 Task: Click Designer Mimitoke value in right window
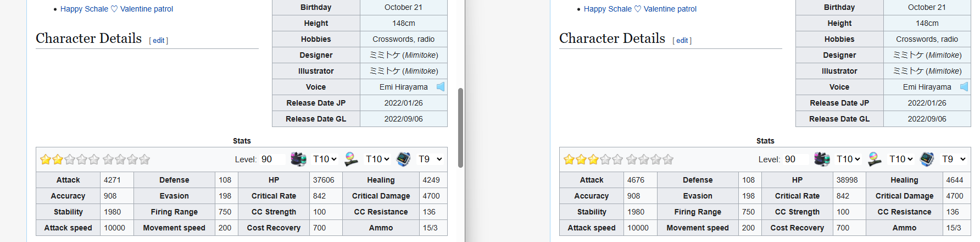[927, 55]
